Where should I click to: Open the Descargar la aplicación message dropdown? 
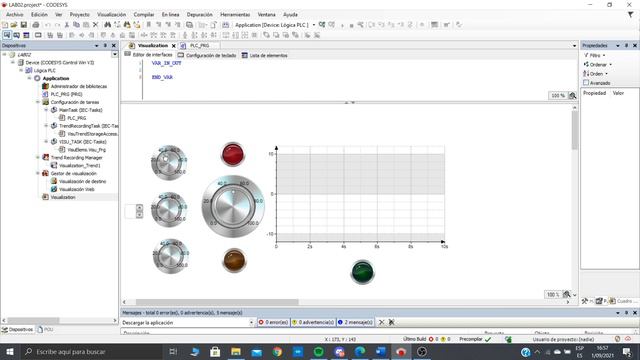(251, 322)
